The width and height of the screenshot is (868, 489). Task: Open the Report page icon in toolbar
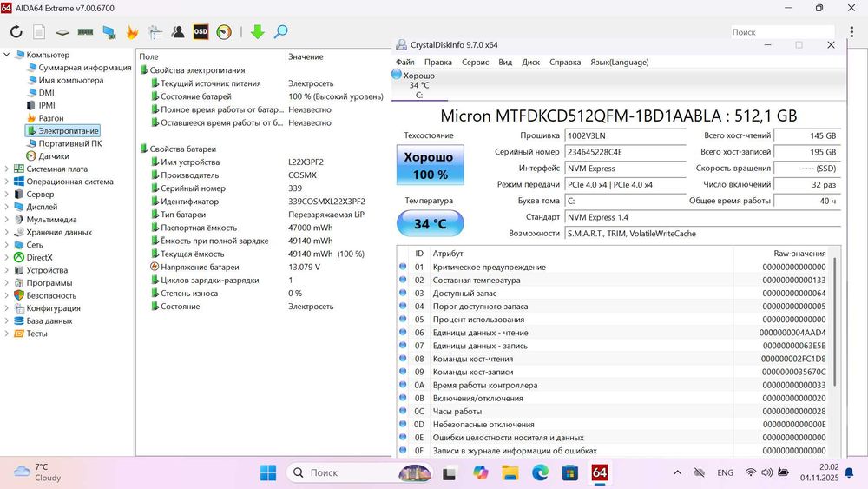pos(39,32)
